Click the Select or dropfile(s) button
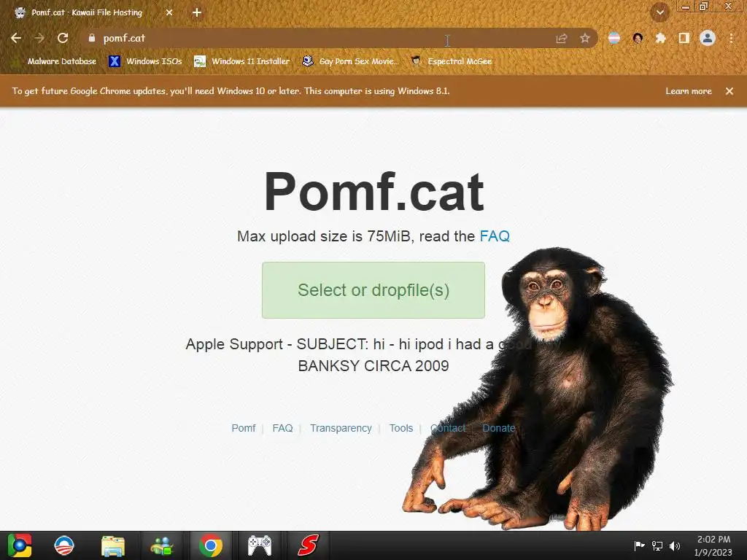 click(373, 290)
